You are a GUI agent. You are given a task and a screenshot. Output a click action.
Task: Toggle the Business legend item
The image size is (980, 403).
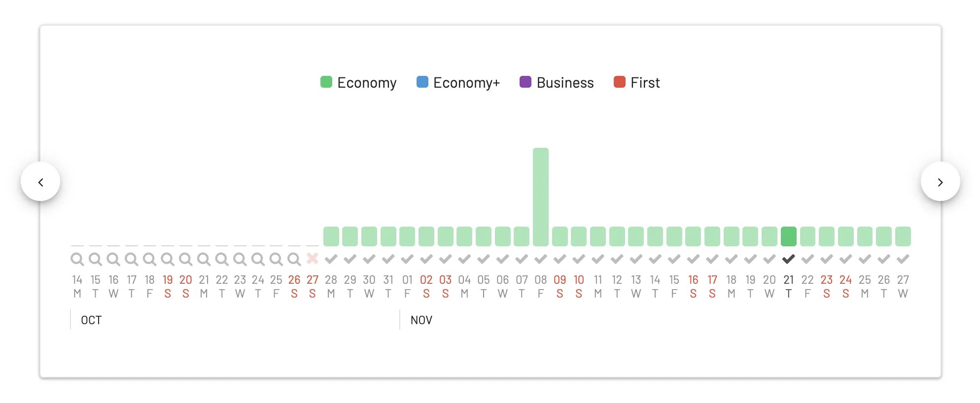(557, 82)
